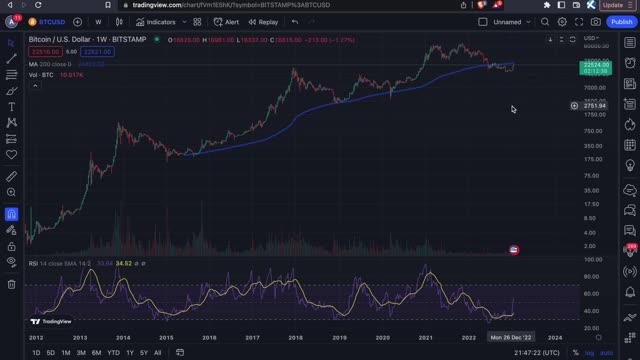Select the 6M date range
The width and height of the screenshot is (640, 360).
[x=96, y=353]
